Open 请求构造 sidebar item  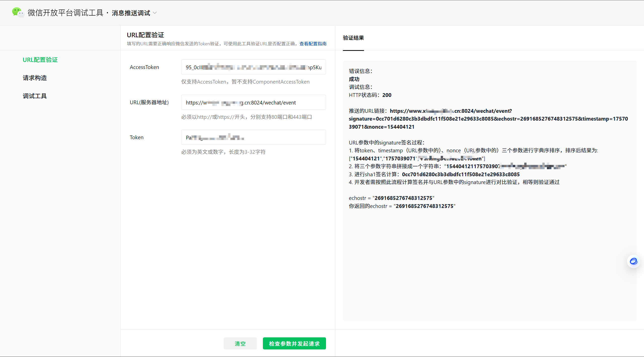(x=35, y=78)
